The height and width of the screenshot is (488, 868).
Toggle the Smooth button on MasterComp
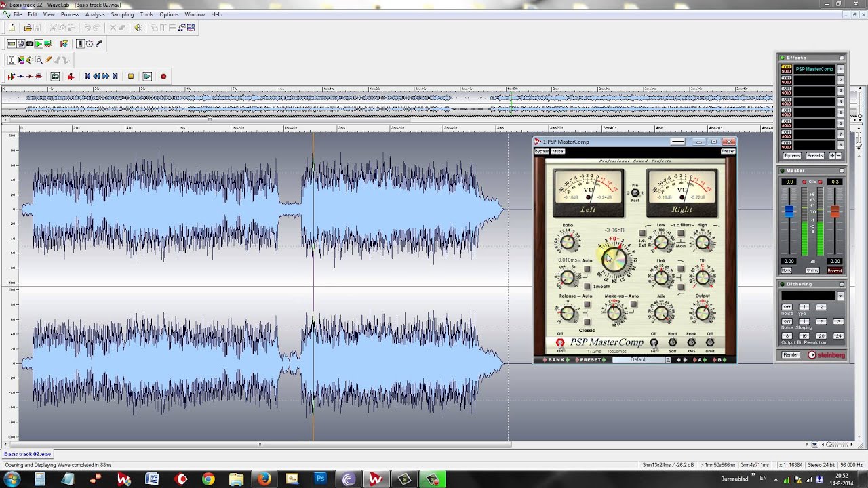tap(587, 287)
